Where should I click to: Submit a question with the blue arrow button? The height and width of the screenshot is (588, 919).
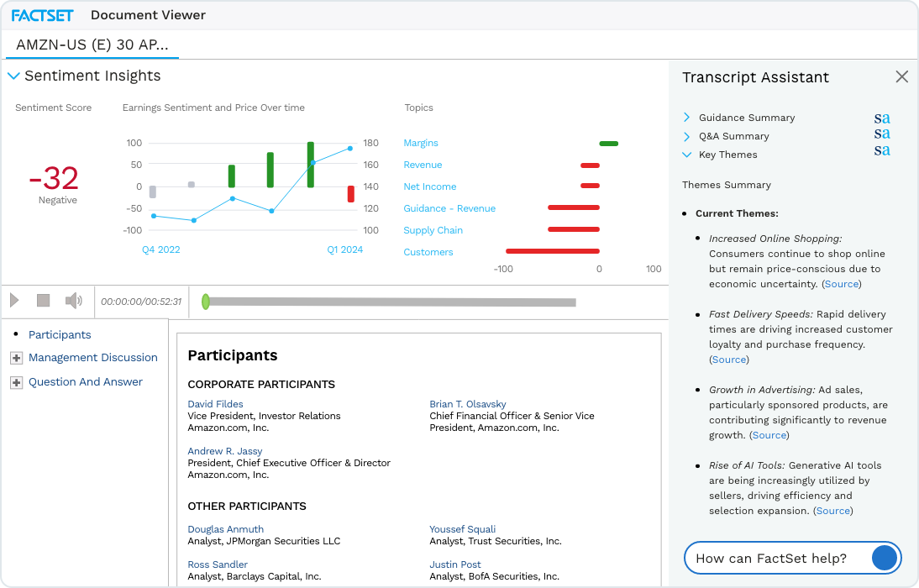pyautogui.click(x=882, y=557)
